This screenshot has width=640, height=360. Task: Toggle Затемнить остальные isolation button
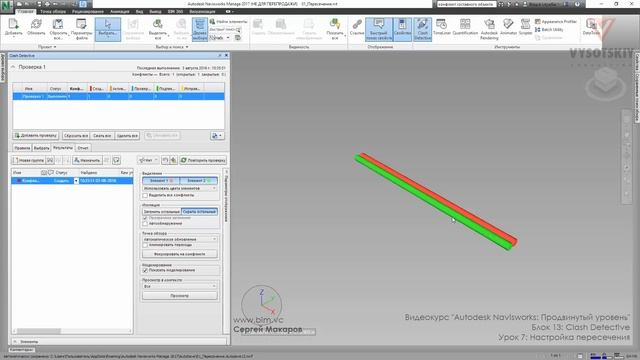pyautogui.click(x=161, y=212)
